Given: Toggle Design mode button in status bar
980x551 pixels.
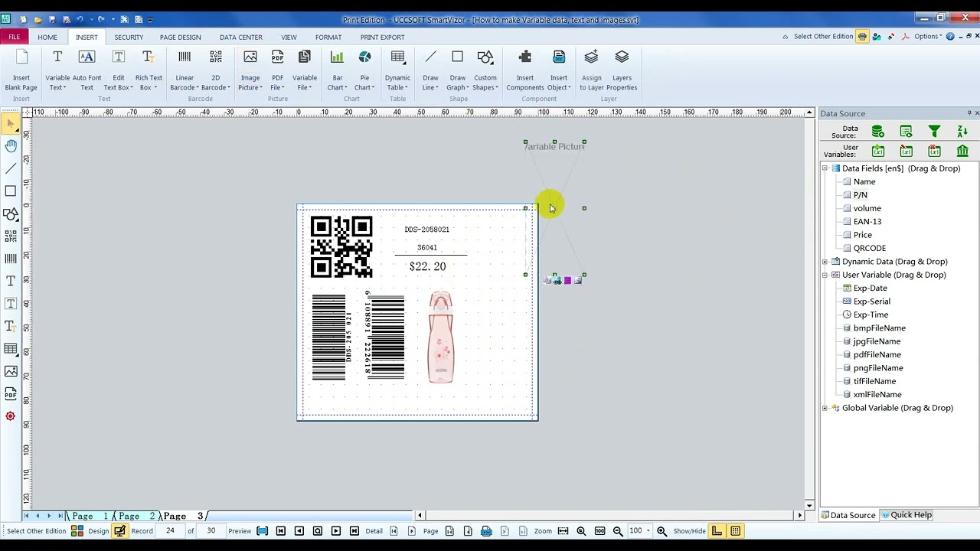Looking at the screenshot, I should point(119,531).
